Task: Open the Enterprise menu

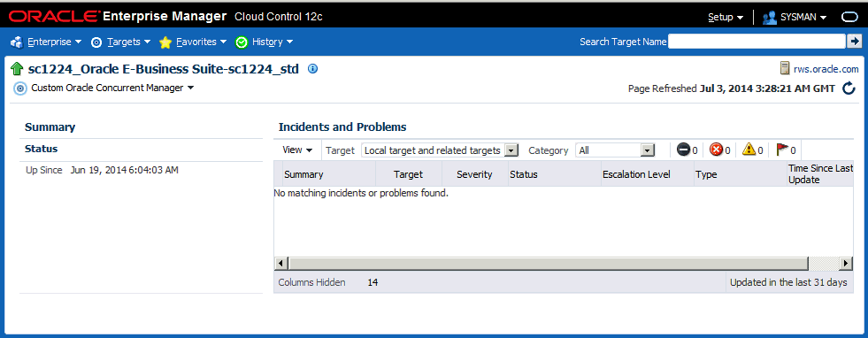Action: tap(54, 42)
